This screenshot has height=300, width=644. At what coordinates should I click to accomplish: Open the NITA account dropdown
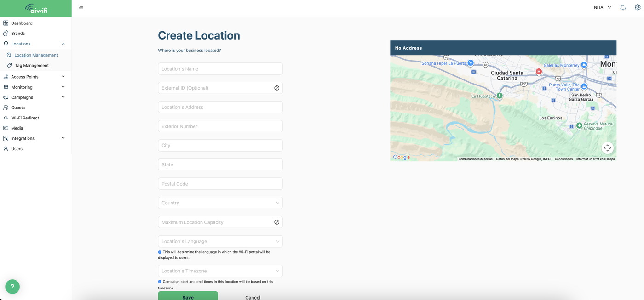pos(602,7)
